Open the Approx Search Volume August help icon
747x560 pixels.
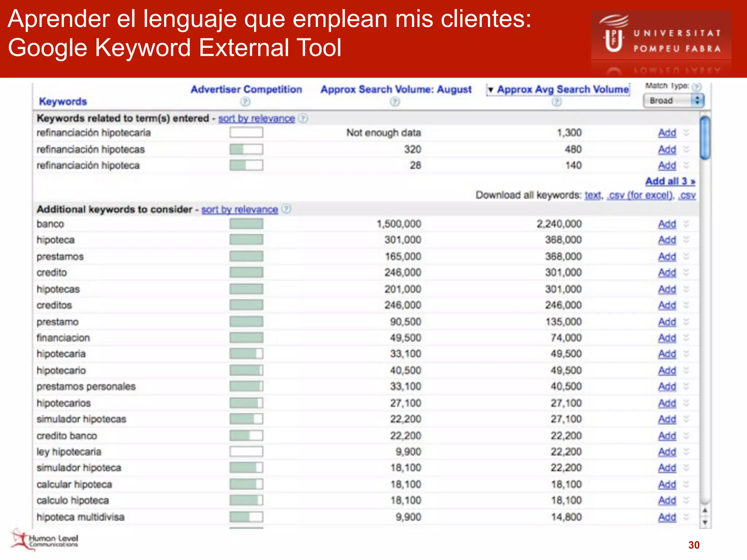click(x=395, y=102)
